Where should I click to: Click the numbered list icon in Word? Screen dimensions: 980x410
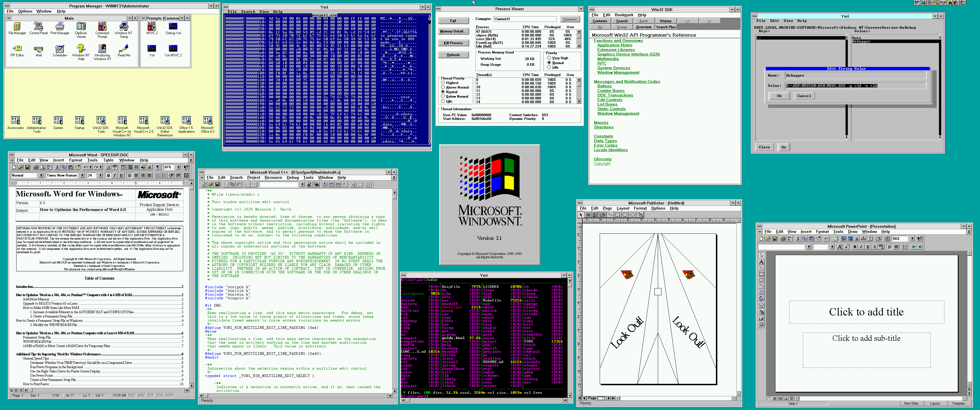click(158, 175)
